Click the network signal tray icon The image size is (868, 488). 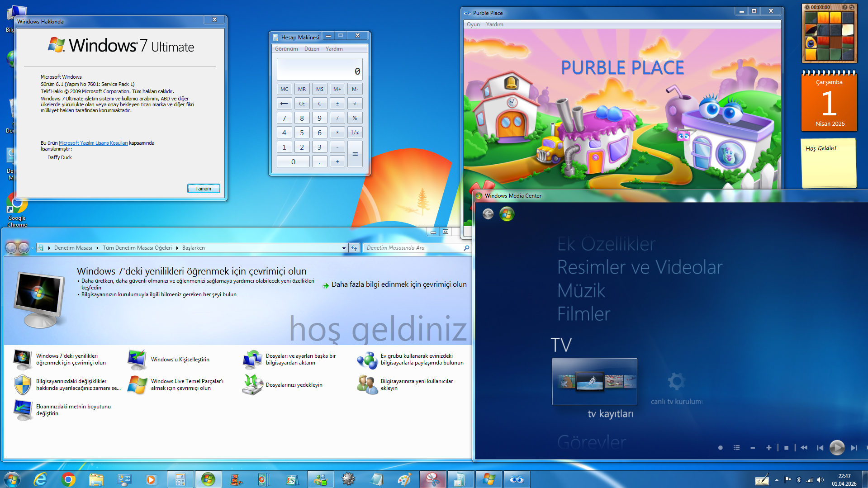point(810,480)
